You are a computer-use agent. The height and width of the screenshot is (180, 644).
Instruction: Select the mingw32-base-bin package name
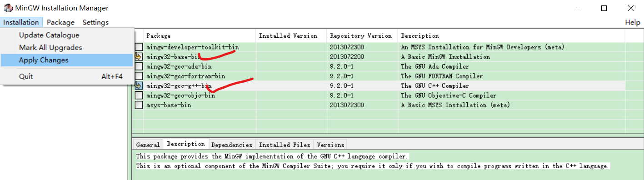click(x=173, y=57)
